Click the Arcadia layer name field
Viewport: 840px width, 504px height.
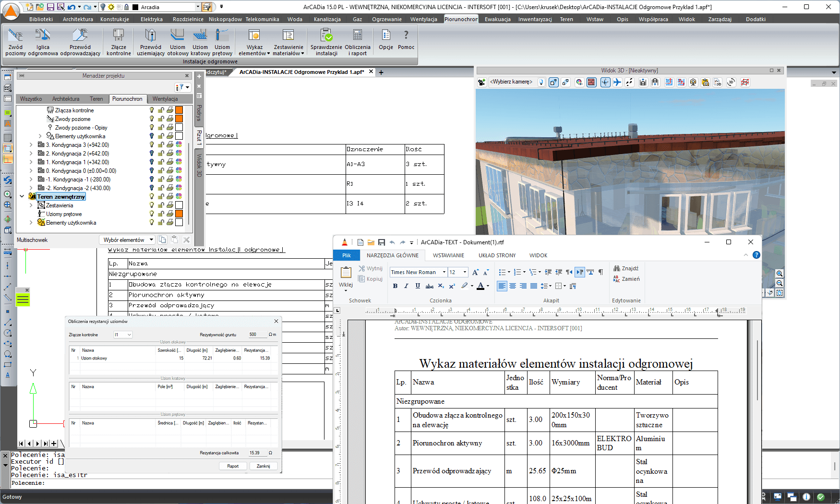[x=167, y=7]
